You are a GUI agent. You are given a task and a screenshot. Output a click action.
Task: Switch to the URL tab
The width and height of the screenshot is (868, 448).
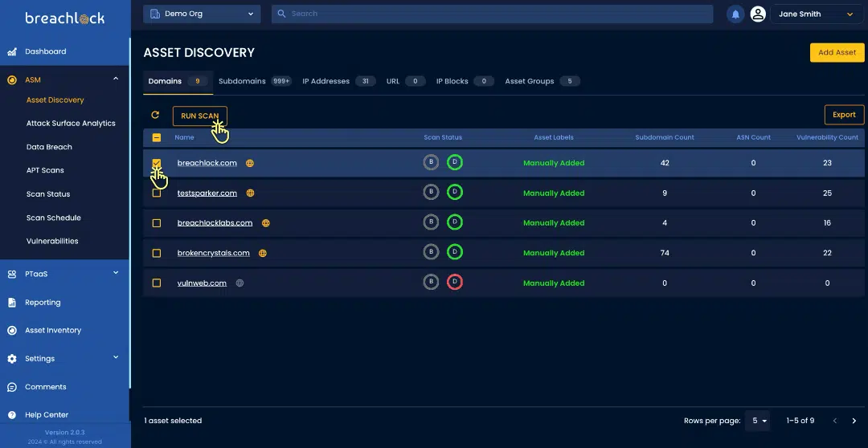pos(406,81)
